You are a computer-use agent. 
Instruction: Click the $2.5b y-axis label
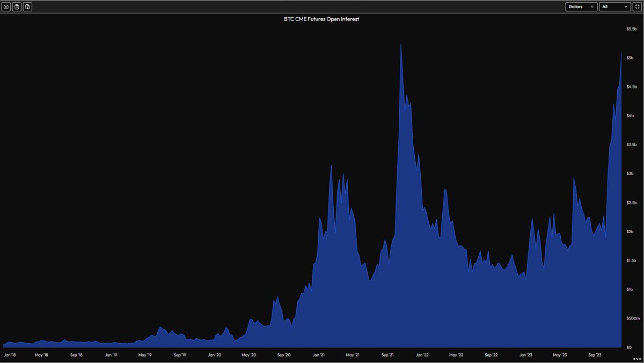point(632,202)
